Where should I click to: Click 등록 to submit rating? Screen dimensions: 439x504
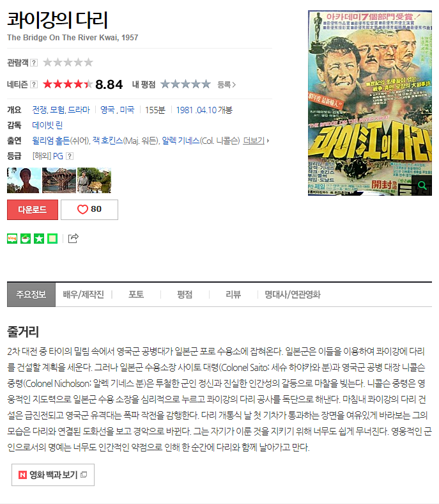pos(226,84)
